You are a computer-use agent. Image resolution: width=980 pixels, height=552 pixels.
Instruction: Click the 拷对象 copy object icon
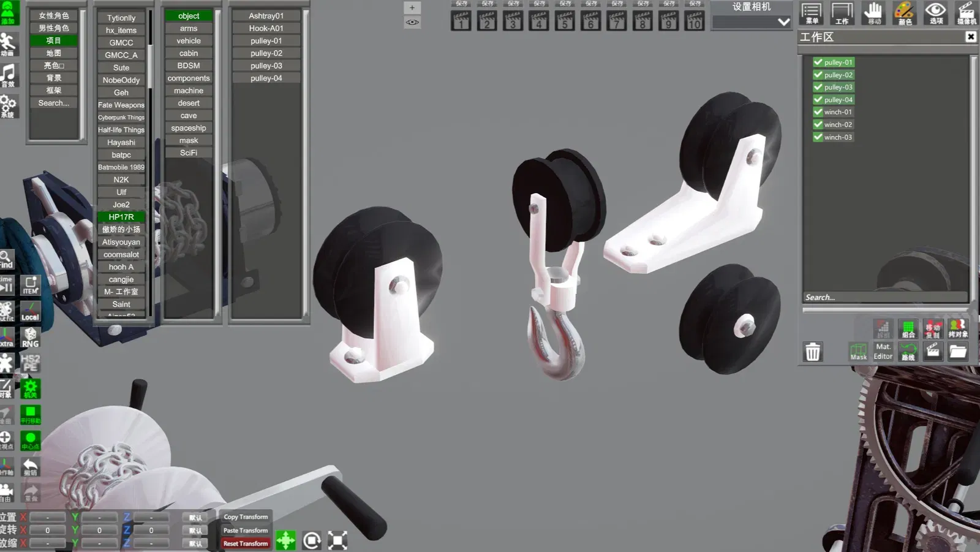(958, 328)
